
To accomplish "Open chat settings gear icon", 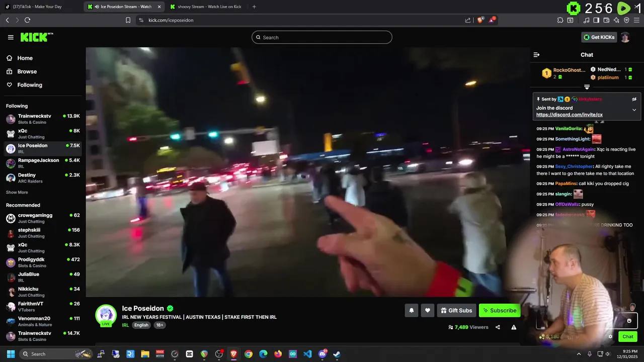I will (x=610, y=337).
